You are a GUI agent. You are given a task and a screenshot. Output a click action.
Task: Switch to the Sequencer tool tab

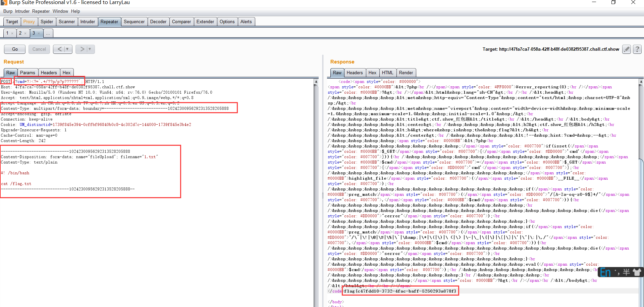pos(134,21)
